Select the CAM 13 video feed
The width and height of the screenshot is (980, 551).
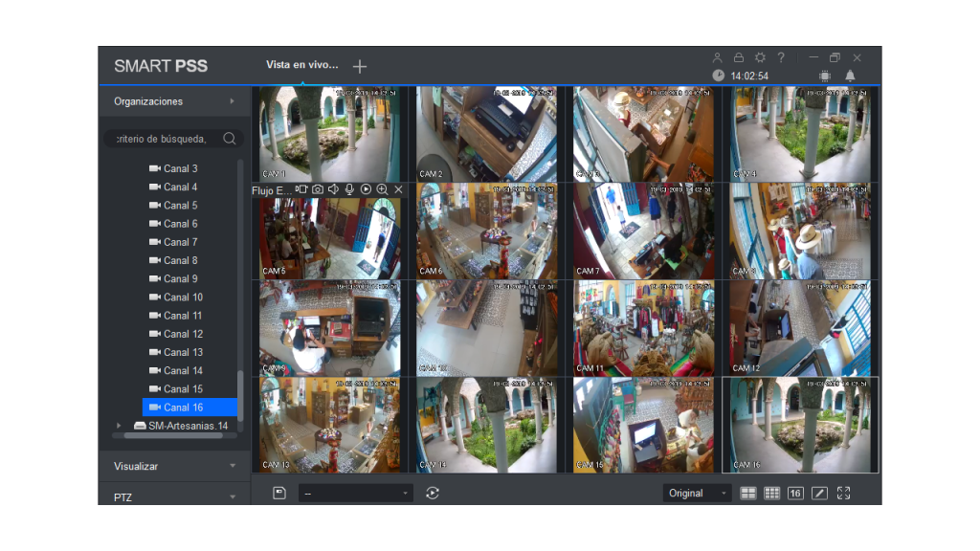tap(329, 425)
